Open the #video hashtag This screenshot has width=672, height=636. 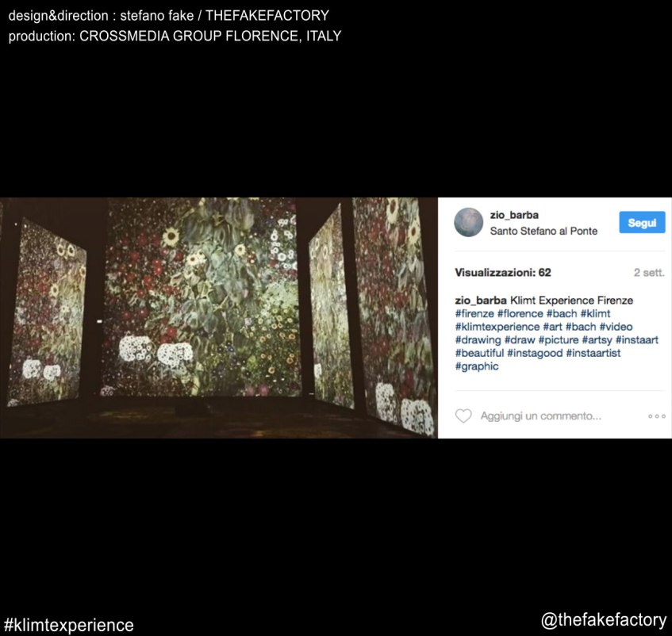click(x=616, y=327)
